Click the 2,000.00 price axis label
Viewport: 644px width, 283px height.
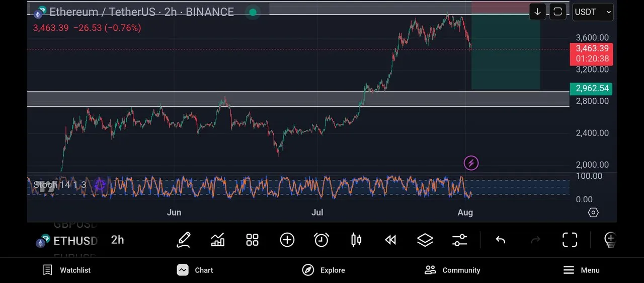(x=592, y=165)
